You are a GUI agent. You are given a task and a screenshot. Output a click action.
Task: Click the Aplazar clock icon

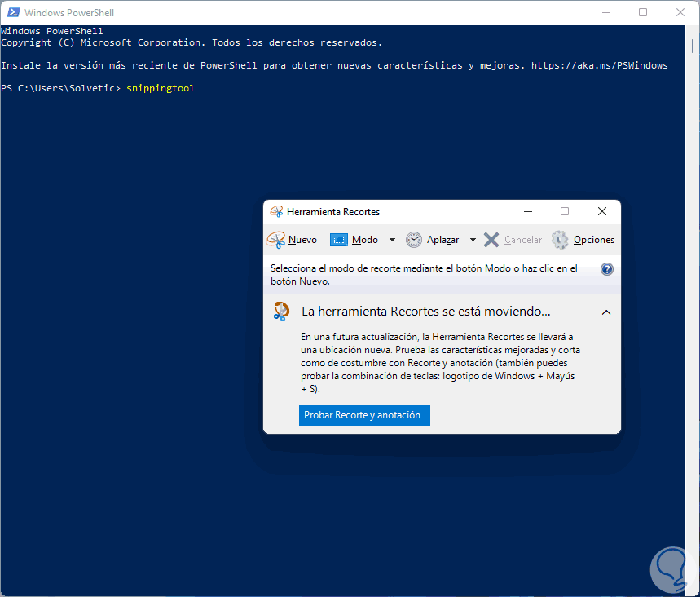[414, 240]
